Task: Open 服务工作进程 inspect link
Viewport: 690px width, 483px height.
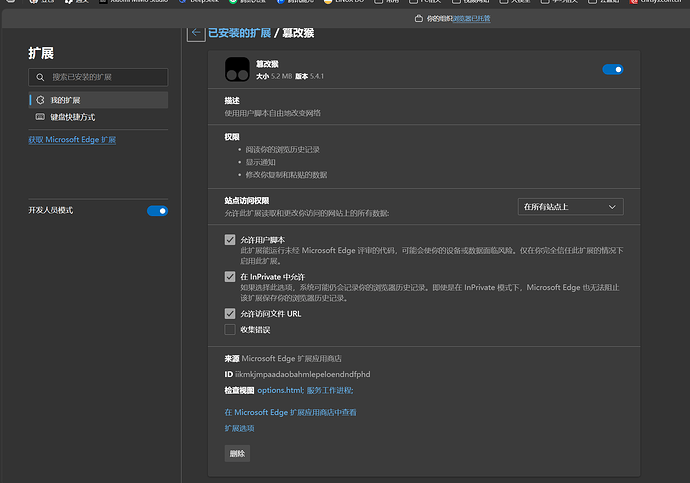Action: click(x=330, y=390)
